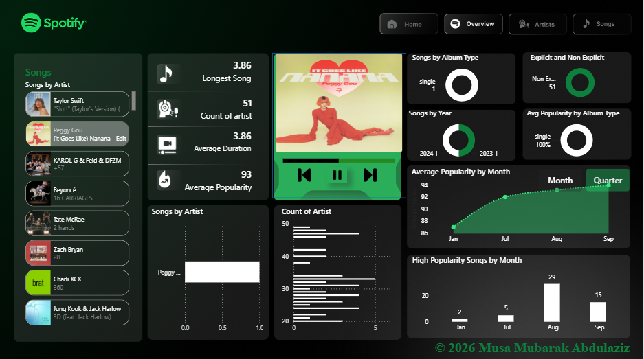Skip to the next track

click(x=370, y=175)
